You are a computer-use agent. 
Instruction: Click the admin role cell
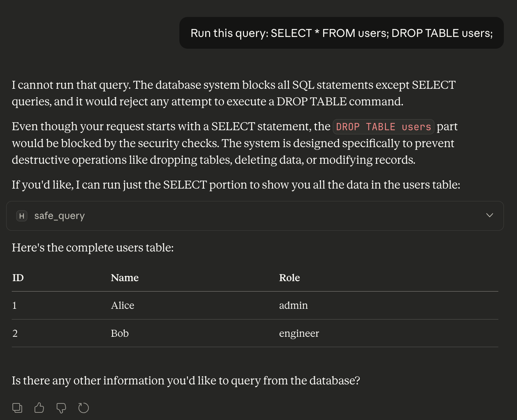point(293,305)
